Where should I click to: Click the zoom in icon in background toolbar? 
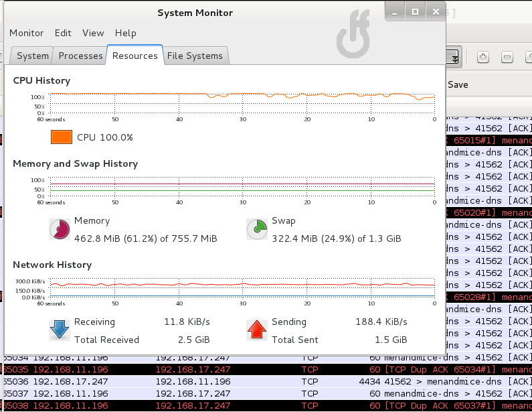tap(482, 57)
